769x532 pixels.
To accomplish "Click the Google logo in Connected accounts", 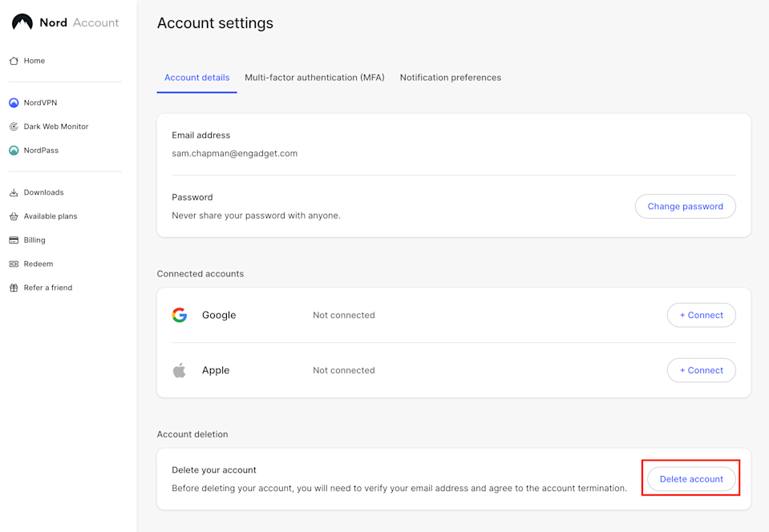I will 180,315.
